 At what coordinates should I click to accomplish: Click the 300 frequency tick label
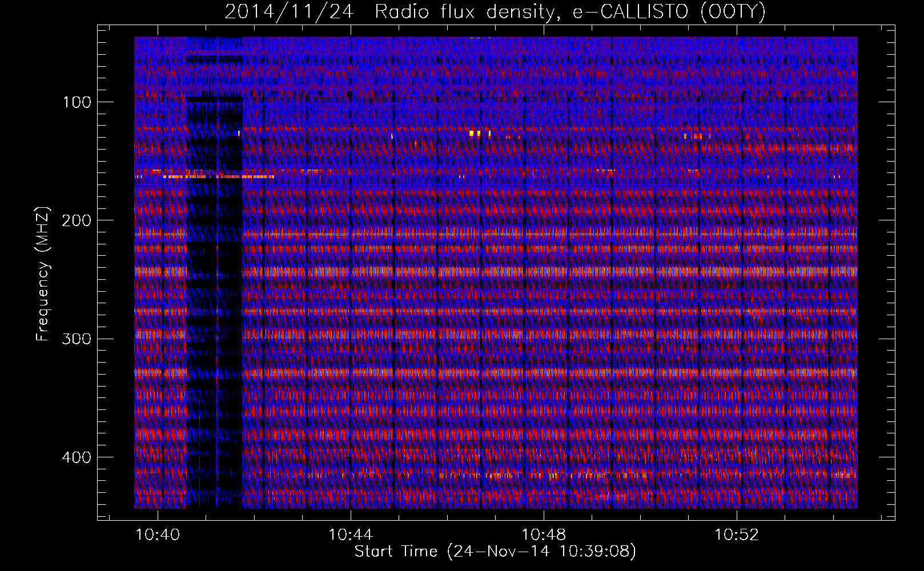coord(78,339)
